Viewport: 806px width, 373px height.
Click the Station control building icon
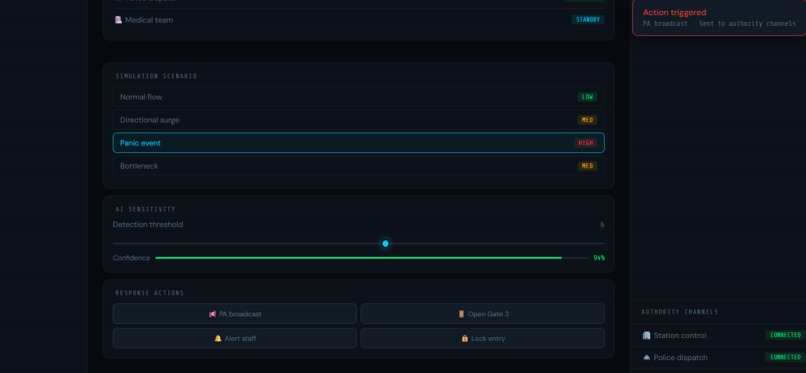[x=647, y=335]
